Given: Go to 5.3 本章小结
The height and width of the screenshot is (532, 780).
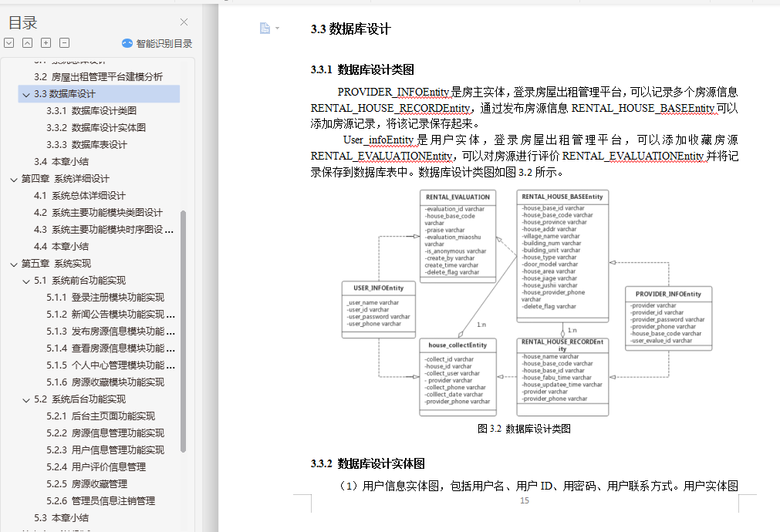Looking at the screenshot, I should point(61,517).
